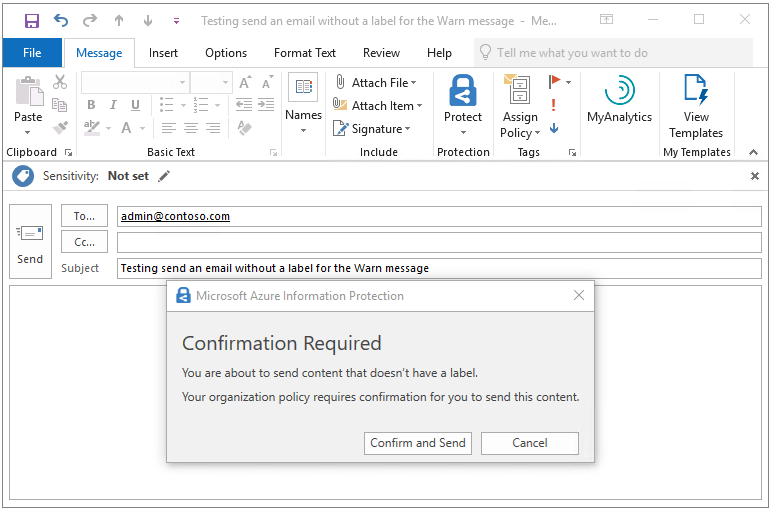
Task: Click the Cc recipients input field
Action: pyautogui.click(x=438, y=242)
